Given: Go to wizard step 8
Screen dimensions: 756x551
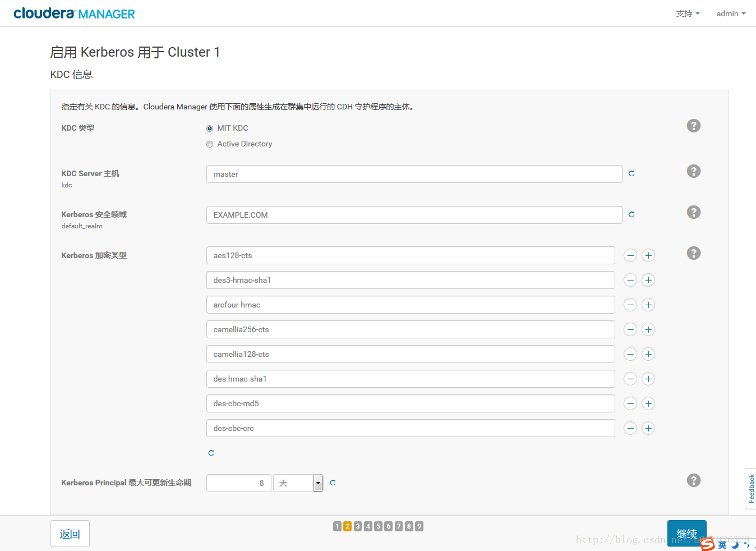Looking at the screenshot, I should pos(409,526).
